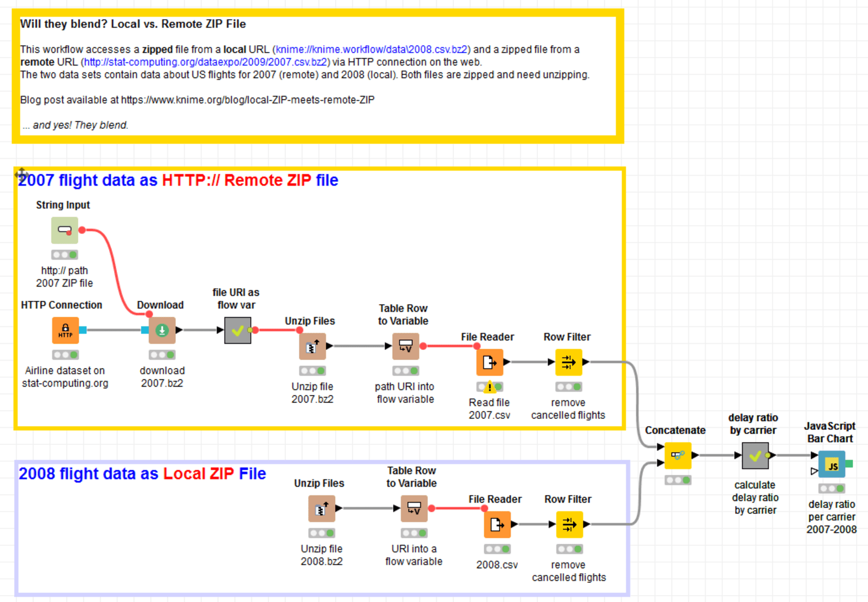The height and width of the screenshot is (602, 868).
Task: Click the JavaScript Bar Chart node icon
Action: pos(832,464)
